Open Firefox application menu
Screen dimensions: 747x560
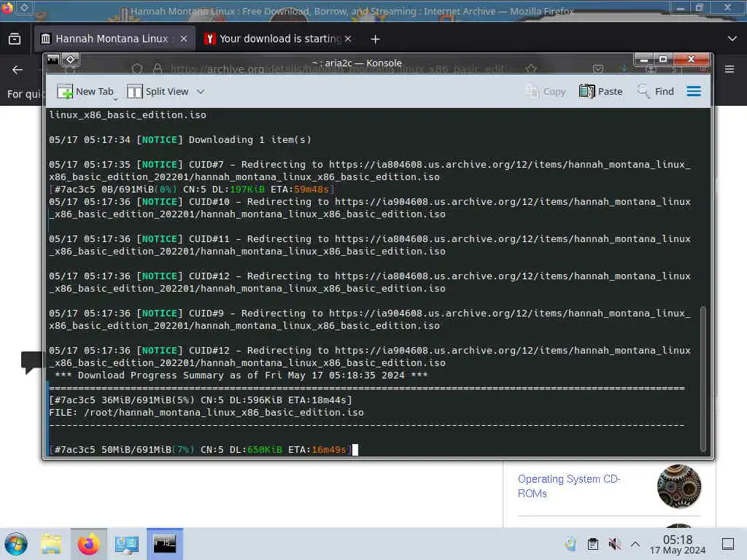point(729,69)
